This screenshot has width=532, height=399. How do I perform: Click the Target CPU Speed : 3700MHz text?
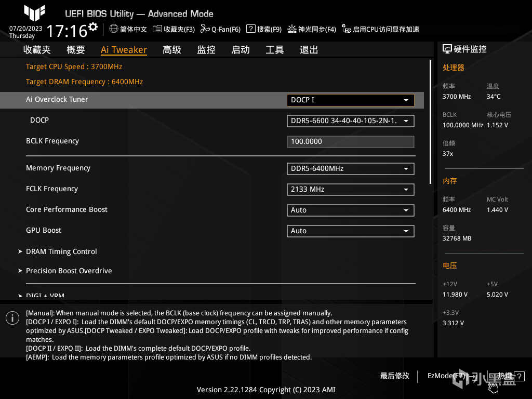pyautogui.click(x=74, y=66)
